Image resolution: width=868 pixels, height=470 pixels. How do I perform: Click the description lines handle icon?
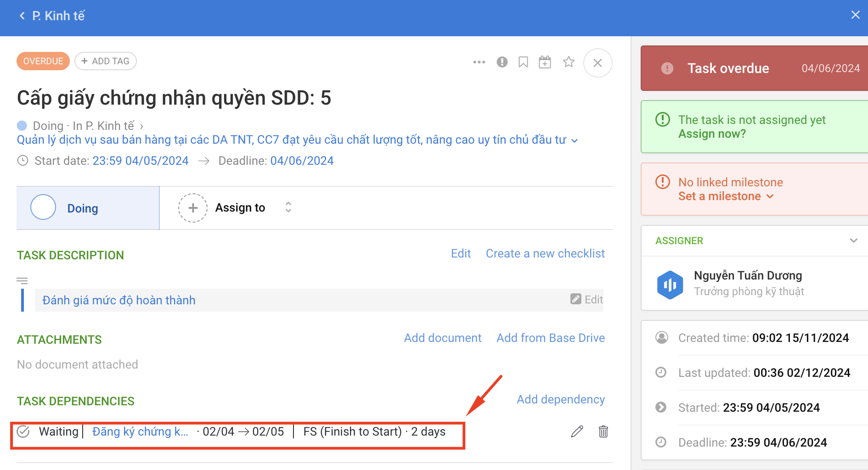[22, 280]
